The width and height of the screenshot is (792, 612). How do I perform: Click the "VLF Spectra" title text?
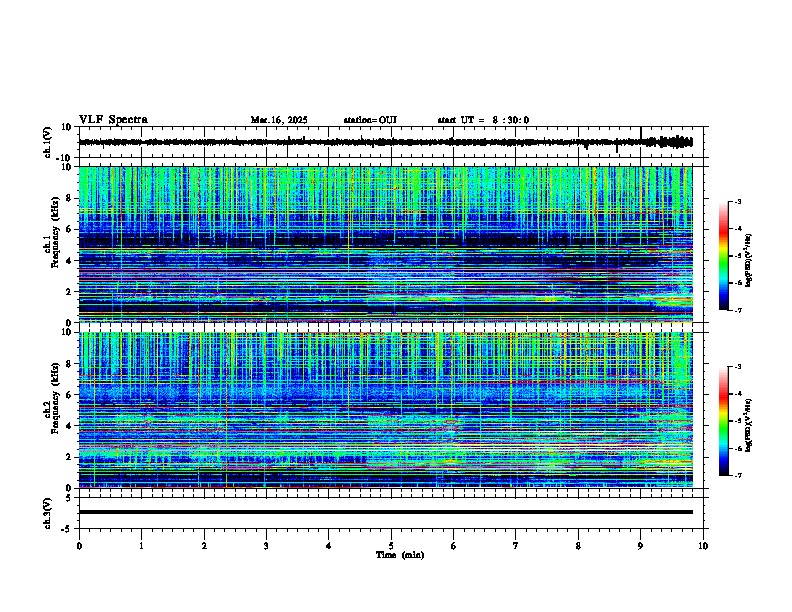[x=113, y=120]
